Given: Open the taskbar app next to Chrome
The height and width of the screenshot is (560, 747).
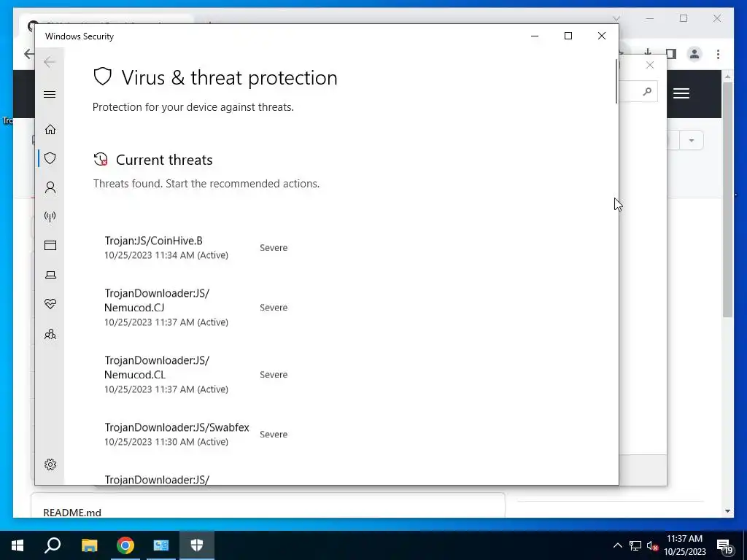Looking at the screenshot, I should click(161, 545).
